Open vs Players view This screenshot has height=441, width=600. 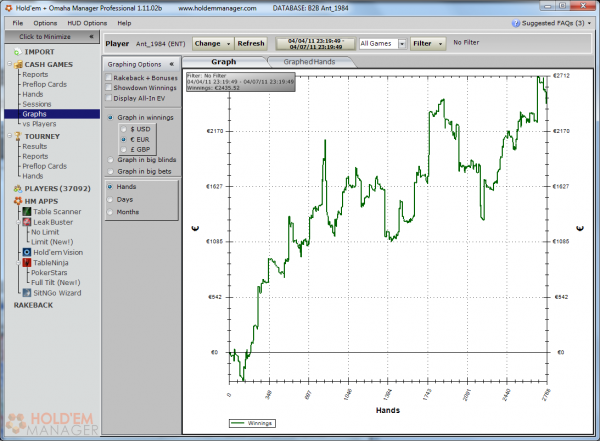coord(39,124)
